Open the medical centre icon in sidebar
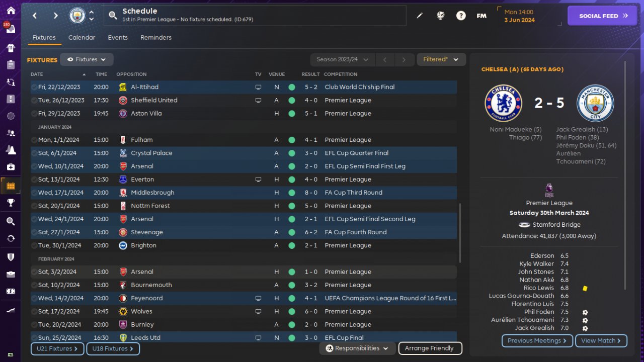 coord(11,166)
